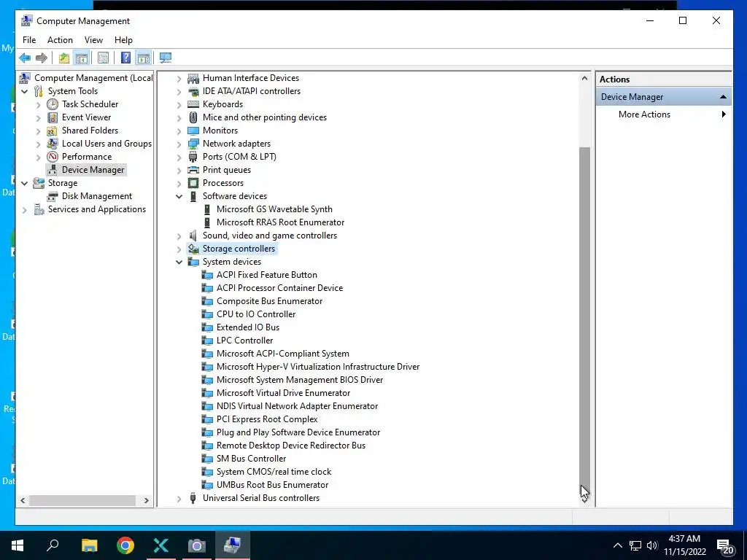Open File Explorer from the taskbar

coord(89,545)
